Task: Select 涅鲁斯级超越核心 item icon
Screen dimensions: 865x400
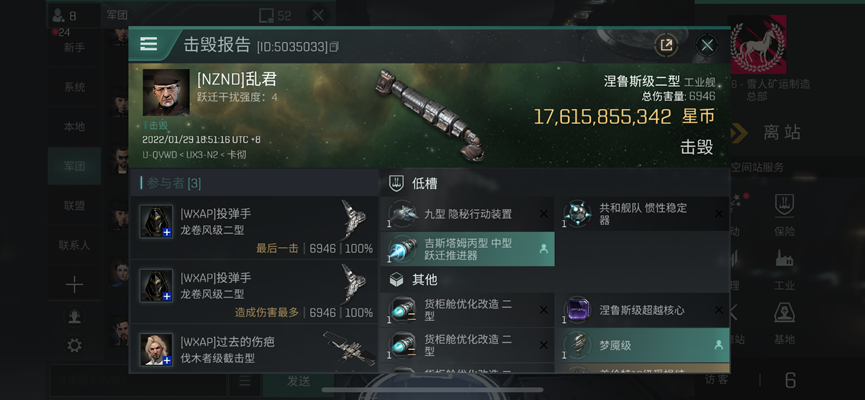Action: click(578, 310)
